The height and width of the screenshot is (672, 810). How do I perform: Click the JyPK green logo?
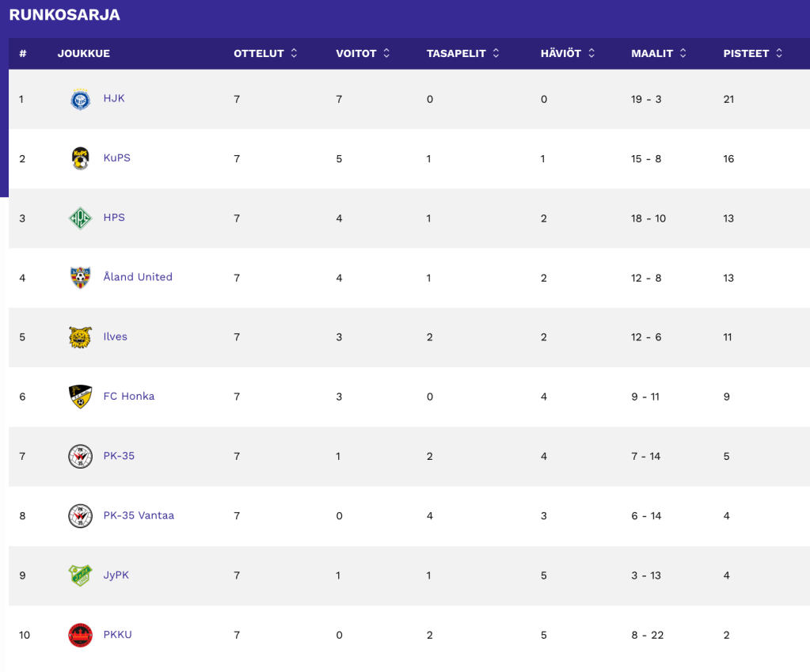point(80,575)
